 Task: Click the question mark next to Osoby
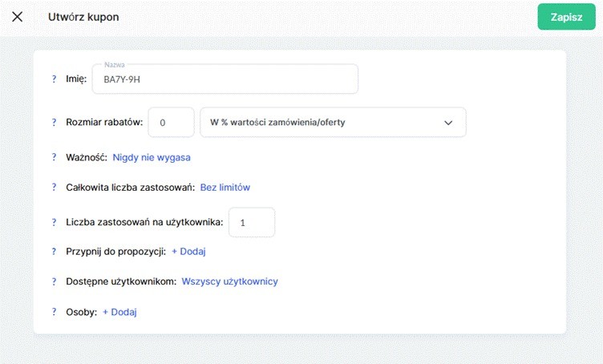(x=54, y=312)
